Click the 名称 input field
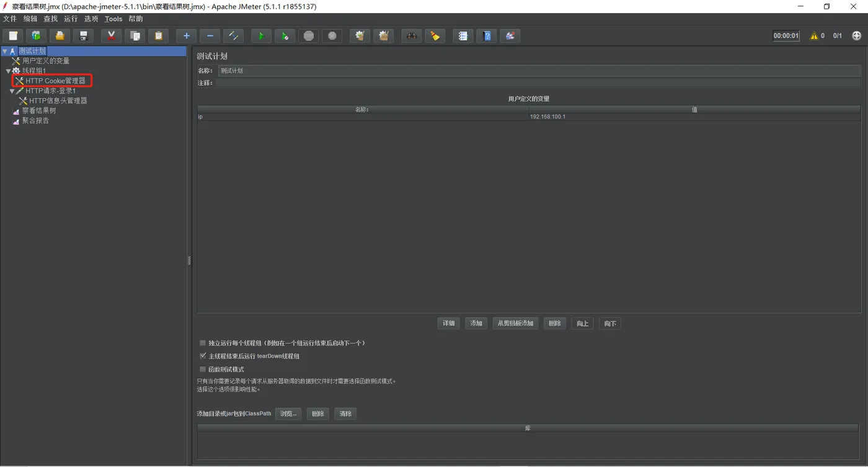The width and height of the screenshot is (868, 467). [538, 71]
